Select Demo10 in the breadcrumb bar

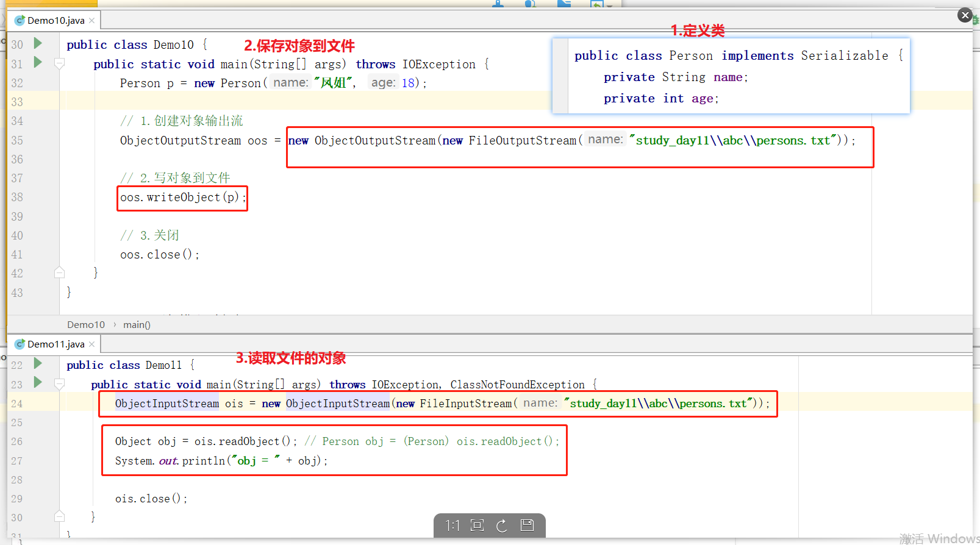86,325
